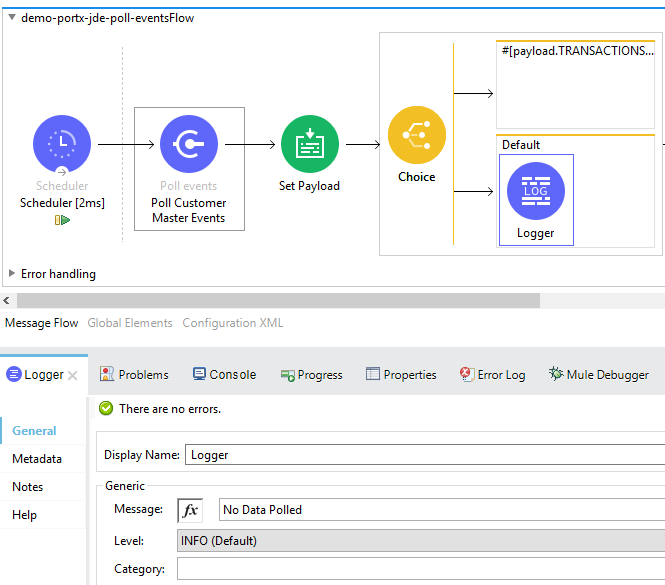Open the Mule Debugger view tab

coord(599,375)
